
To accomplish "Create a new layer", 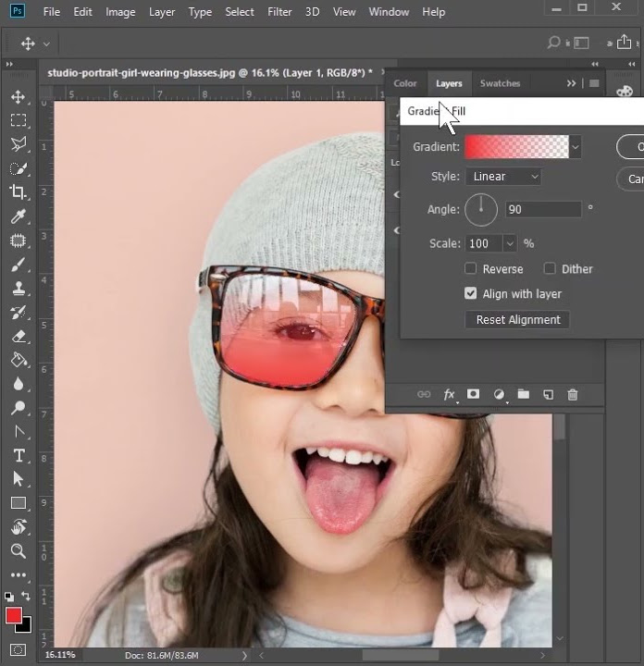I will pos(549,395).
